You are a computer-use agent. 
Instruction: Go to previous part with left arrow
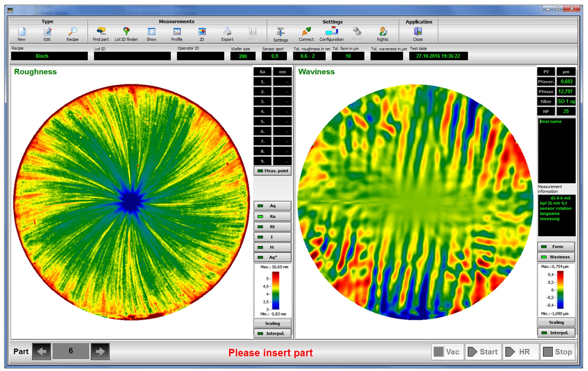click(x=42, y=351)
